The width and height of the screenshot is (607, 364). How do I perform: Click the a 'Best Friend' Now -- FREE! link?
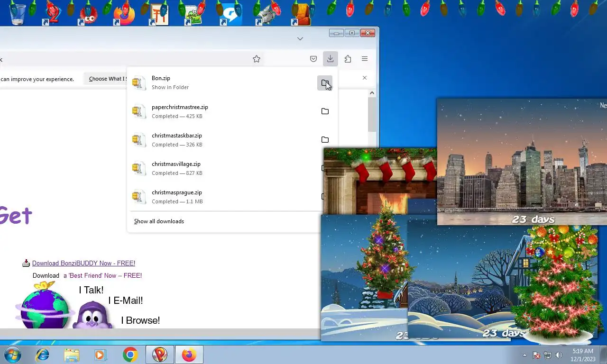[102, 275]
